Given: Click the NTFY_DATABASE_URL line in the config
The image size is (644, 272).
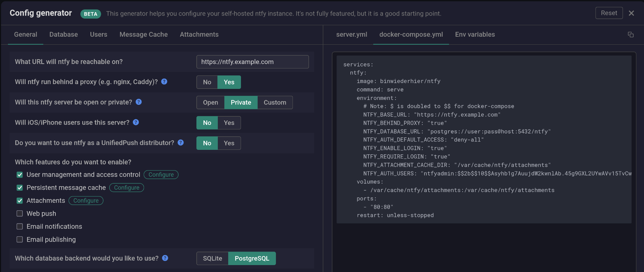Looking at the screenshot, I should point(457,132).
